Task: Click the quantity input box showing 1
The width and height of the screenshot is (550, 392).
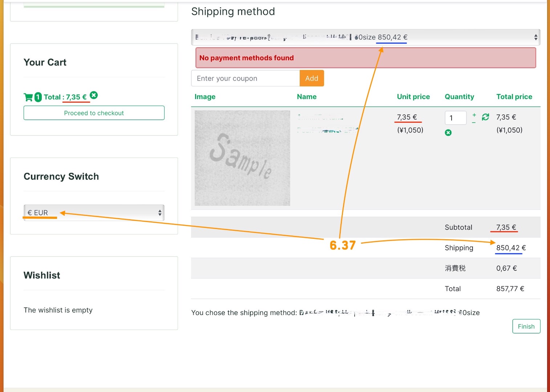Action: click(x=456, y=118)
